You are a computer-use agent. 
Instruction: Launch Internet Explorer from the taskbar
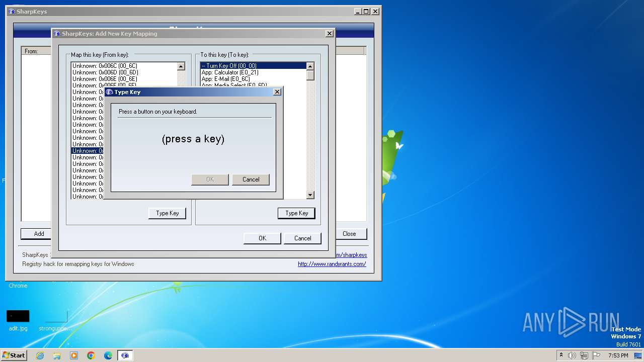(x=40, y=355)
